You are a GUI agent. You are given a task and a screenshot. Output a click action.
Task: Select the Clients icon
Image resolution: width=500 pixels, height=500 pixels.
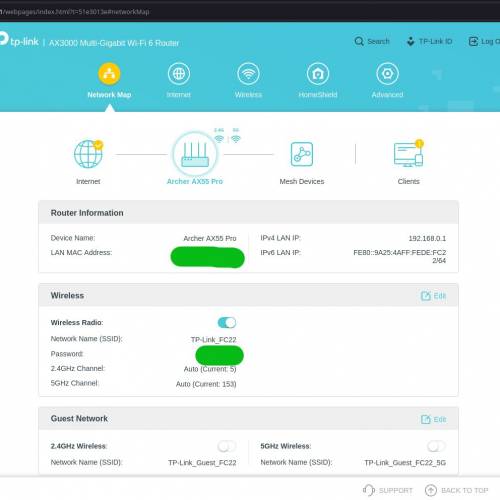tap(409, 154)
